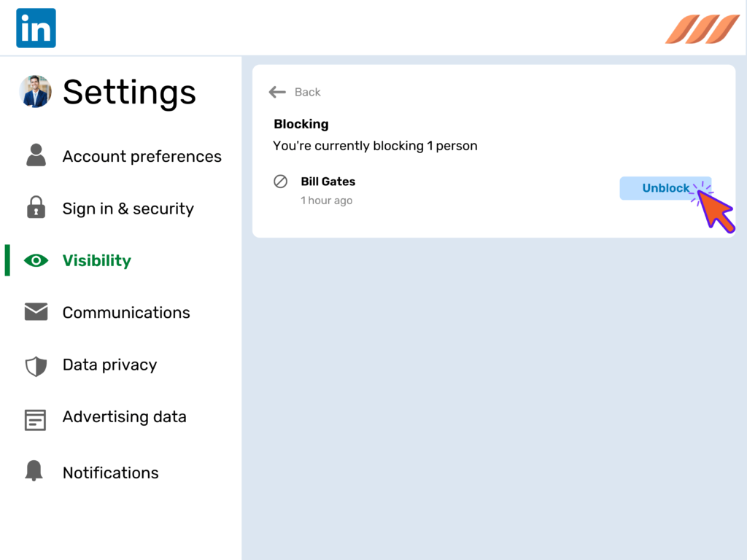
Task: Click the Back text link
Action: pyautogui.click(x=307, y=92)
